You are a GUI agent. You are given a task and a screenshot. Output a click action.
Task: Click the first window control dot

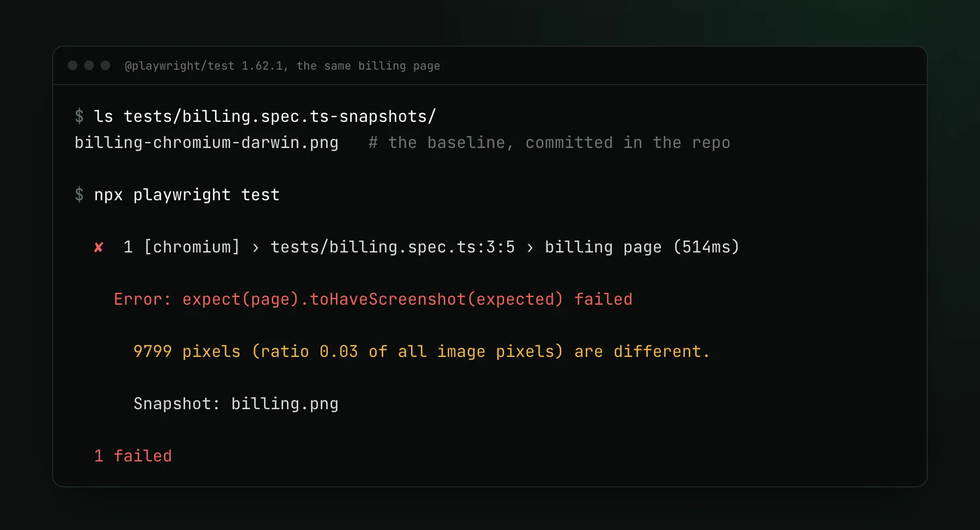[x=72, y=65]
